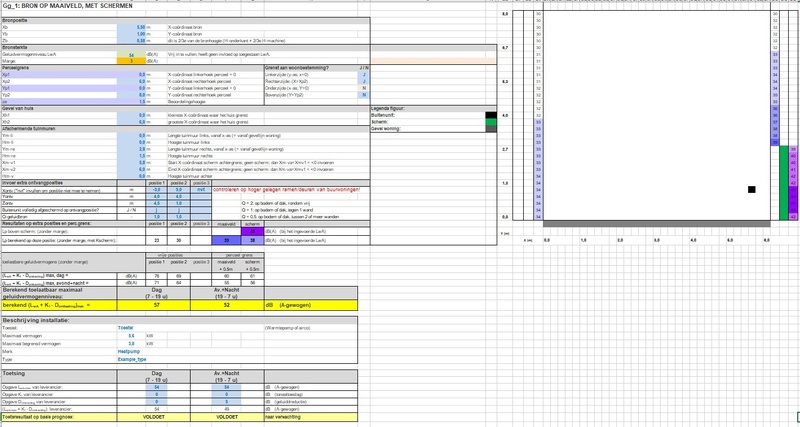Click the purple Lp boven scherm result cell
Screen dimensions: 800x427
(x=253, y=232)
